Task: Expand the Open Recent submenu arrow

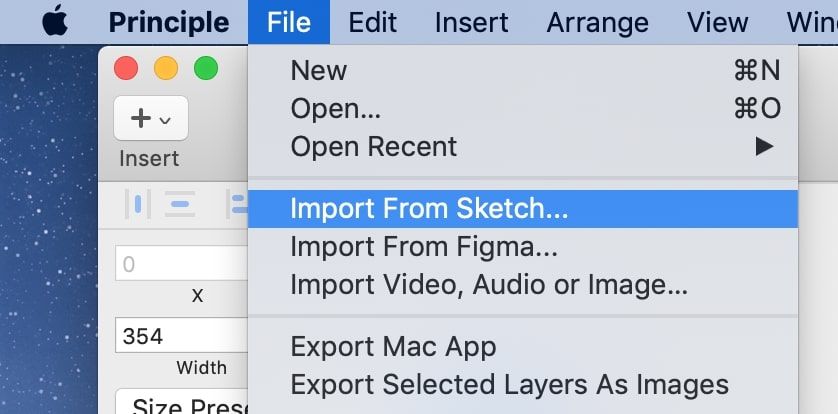Action: point(764,147)
